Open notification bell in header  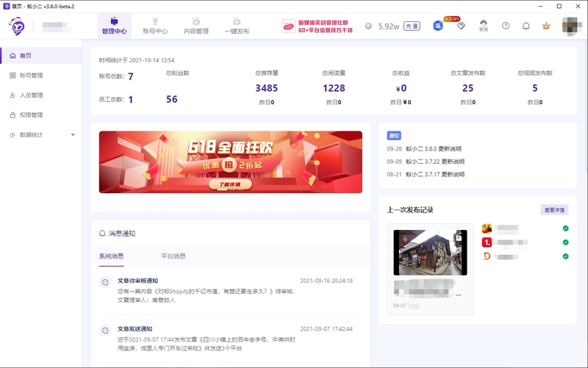[x=526, y=26]
